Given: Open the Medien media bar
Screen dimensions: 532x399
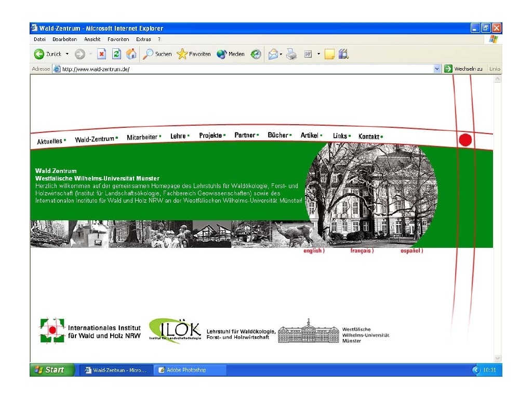Looking at the screenshot, I should pos(231,54).
